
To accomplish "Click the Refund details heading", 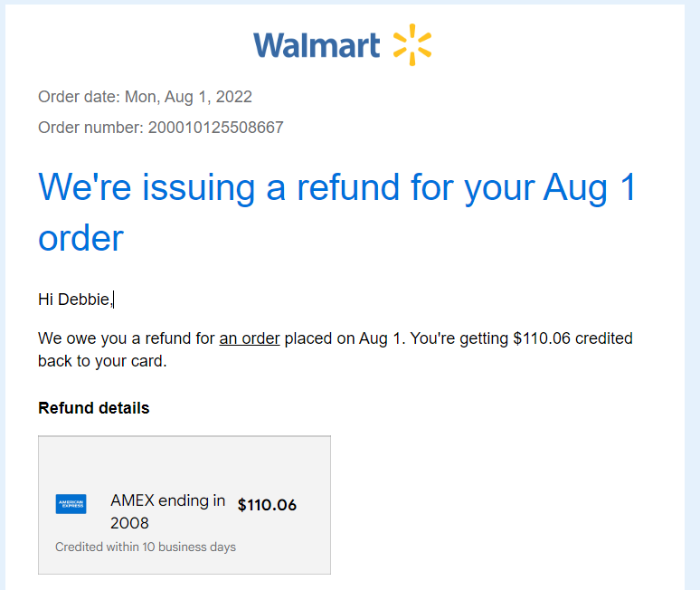I will [x=94, y=408].
